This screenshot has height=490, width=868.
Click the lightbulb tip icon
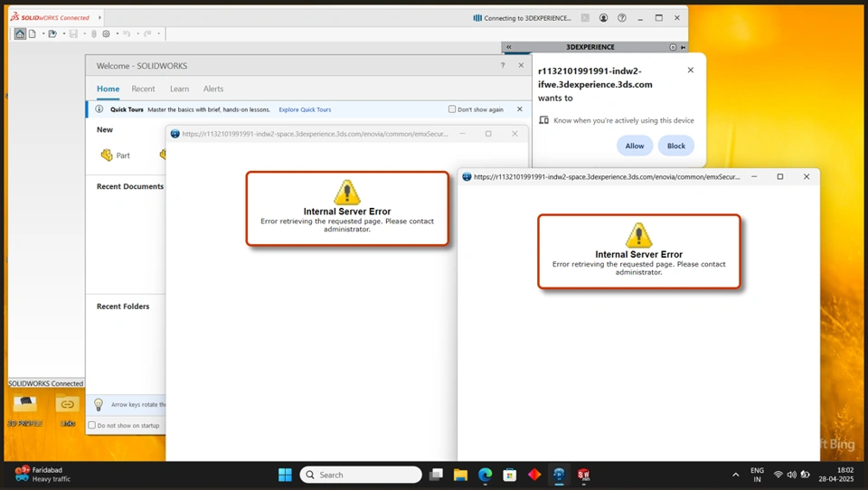[99, 405]
